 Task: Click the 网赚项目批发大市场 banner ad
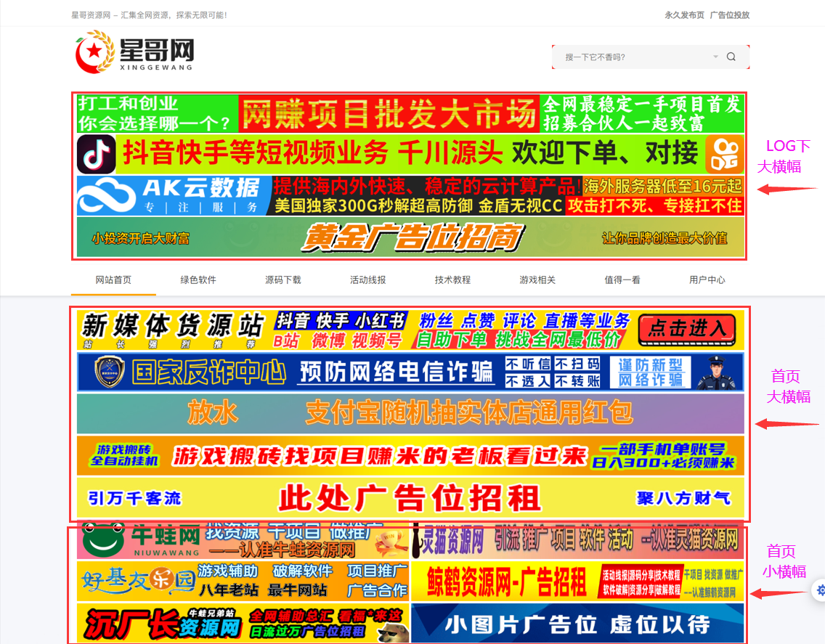click(x=410, y=114)
